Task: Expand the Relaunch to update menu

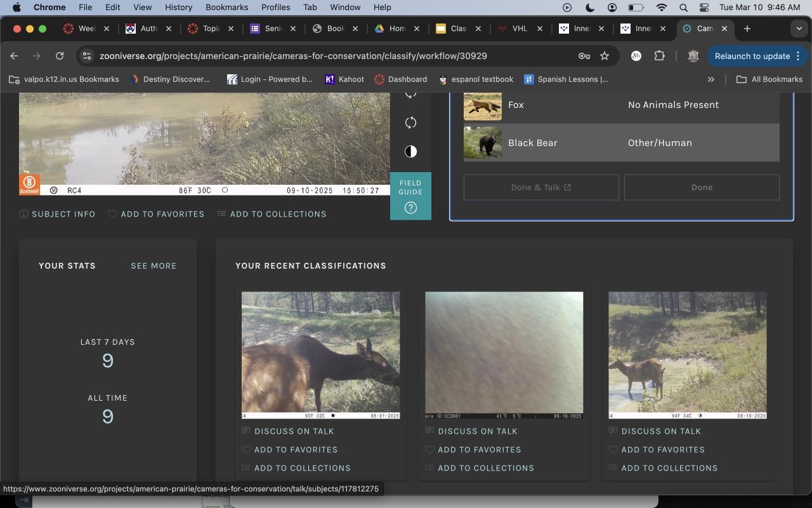Action: (x=798, y=56)
